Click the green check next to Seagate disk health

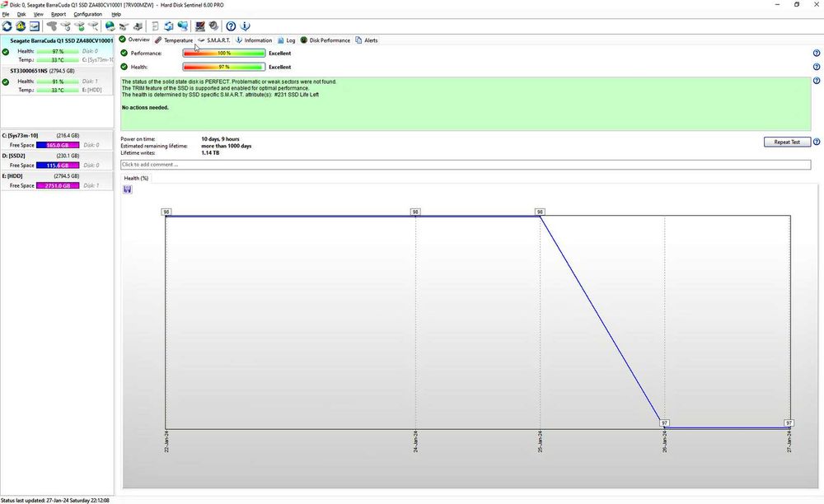5,52
